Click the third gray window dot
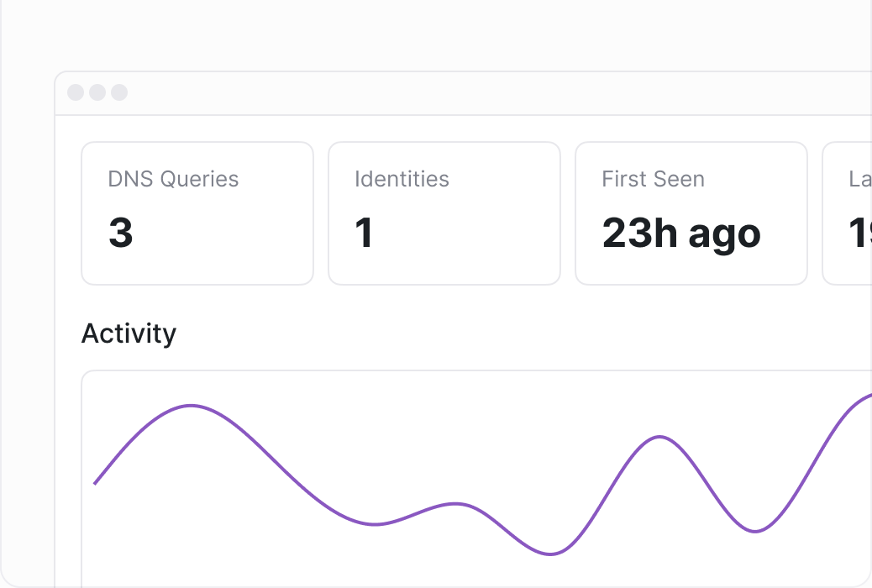The image size is (872, 588). click(x=119, y=92)
